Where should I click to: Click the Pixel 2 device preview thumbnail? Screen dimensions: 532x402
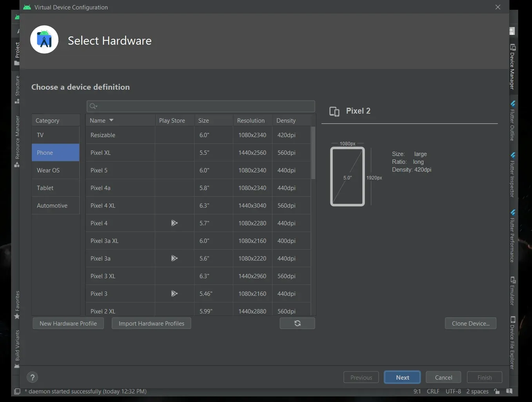(x=347, y=176)
